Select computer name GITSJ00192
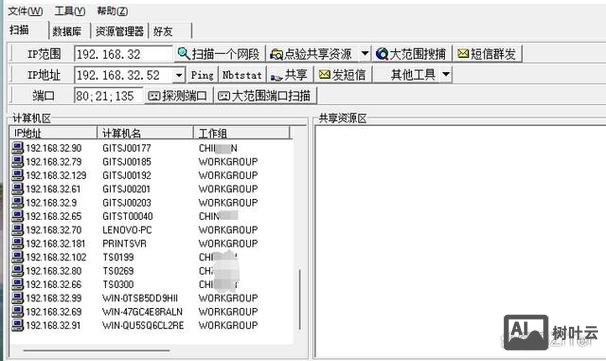 (x=127, y=175)
